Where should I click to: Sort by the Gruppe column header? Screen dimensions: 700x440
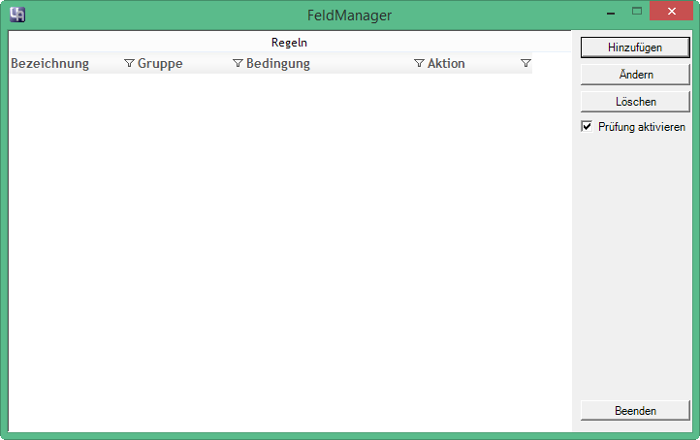click(x=160, y=63)
